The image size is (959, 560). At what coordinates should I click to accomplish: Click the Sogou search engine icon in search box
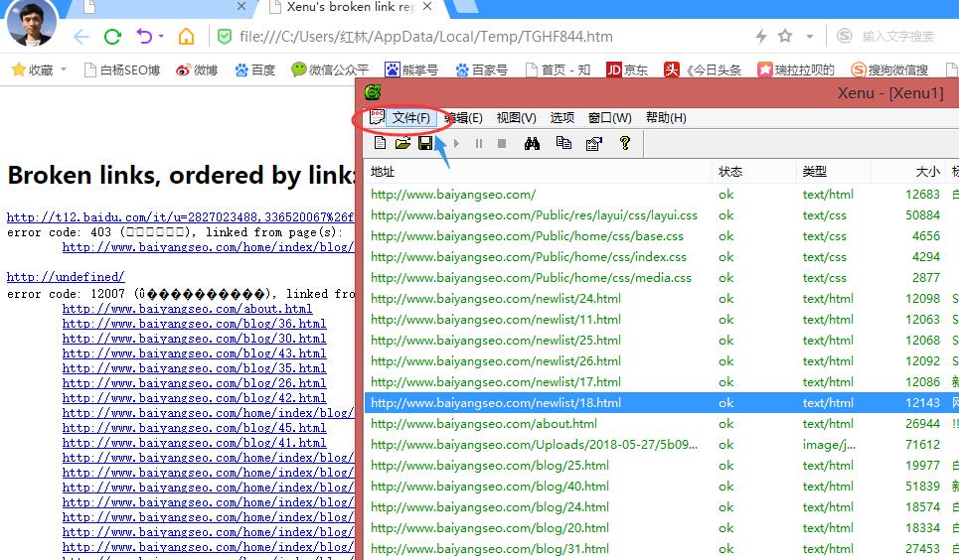point(844,36)
